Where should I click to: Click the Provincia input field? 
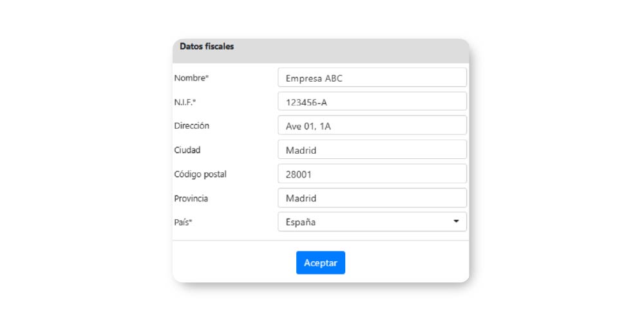click(x=372, y=198)
